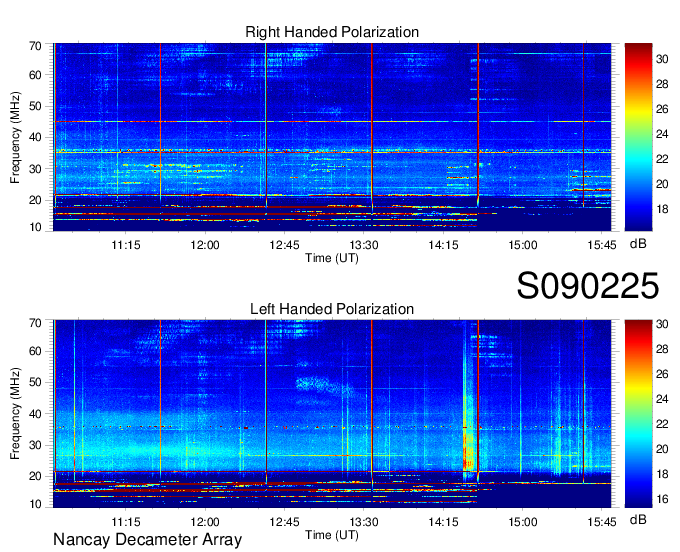Click the 14:15 time tick of the left-handed plot
Viewport: 680px width, 552px height.
(x=443, y=522)
